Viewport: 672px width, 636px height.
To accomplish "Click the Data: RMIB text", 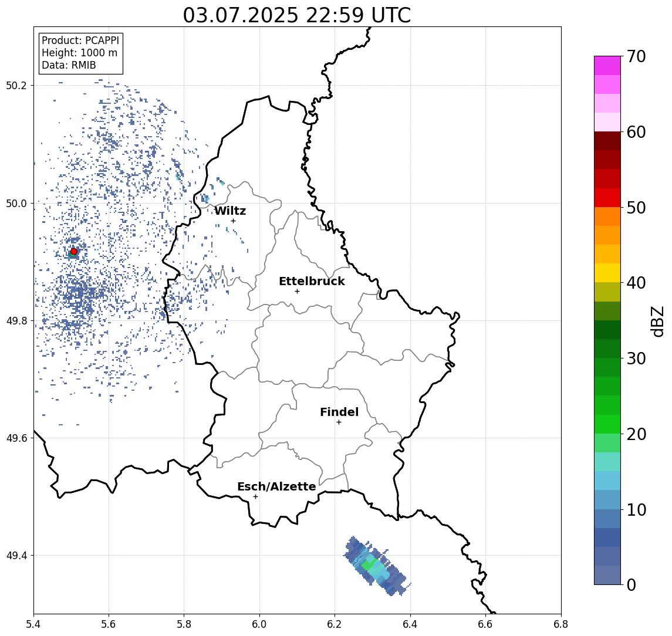I will tap(69, 65).
